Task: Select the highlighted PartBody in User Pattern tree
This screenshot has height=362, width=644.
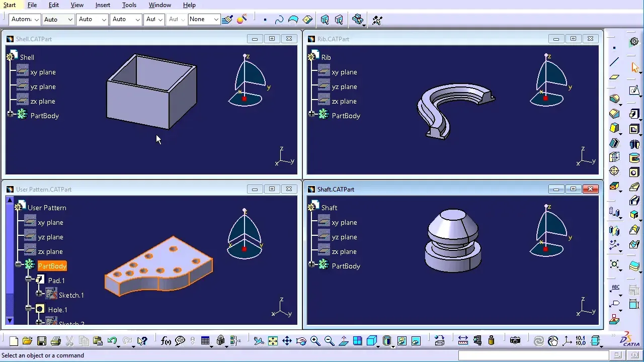Action: (52, 266)
